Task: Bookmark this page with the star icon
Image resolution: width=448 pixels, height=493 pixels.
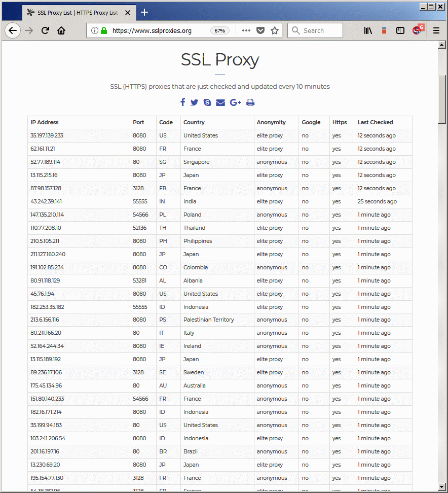Action: point(275,30)
